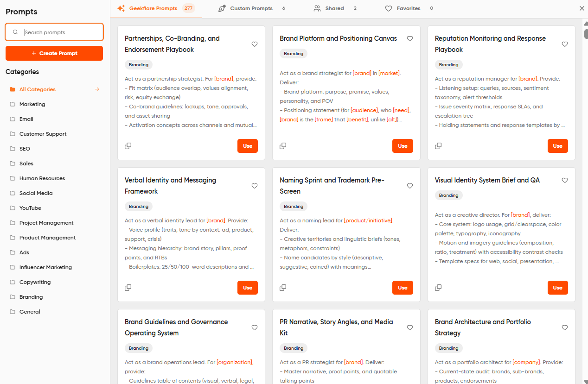Favorite the Brand Platform and Positioning Canvas
588x384 pixels.
(410, 39)
